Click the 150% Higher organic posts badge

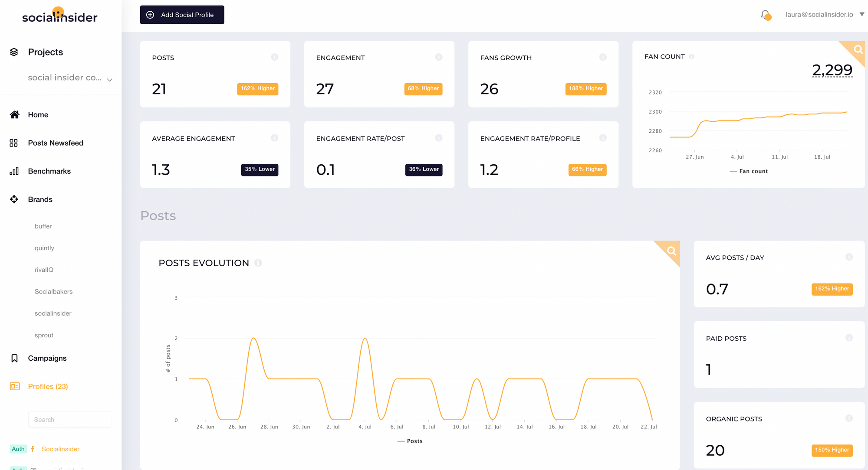pos(832,450)
